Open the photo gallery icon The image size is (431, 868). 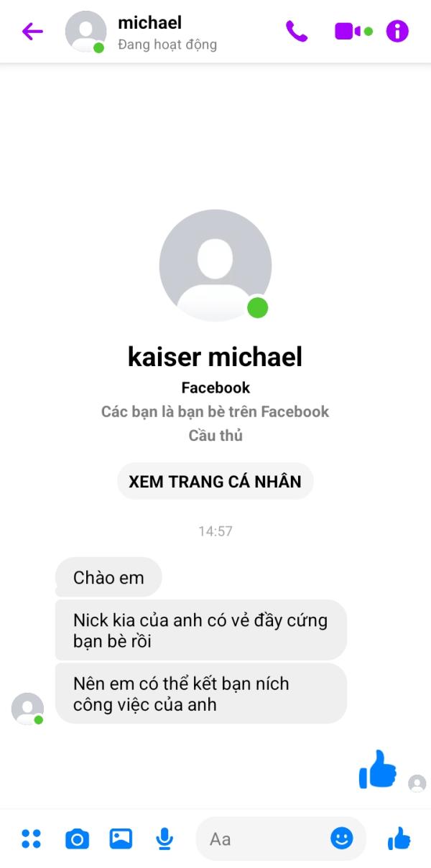tap(121, 839)
